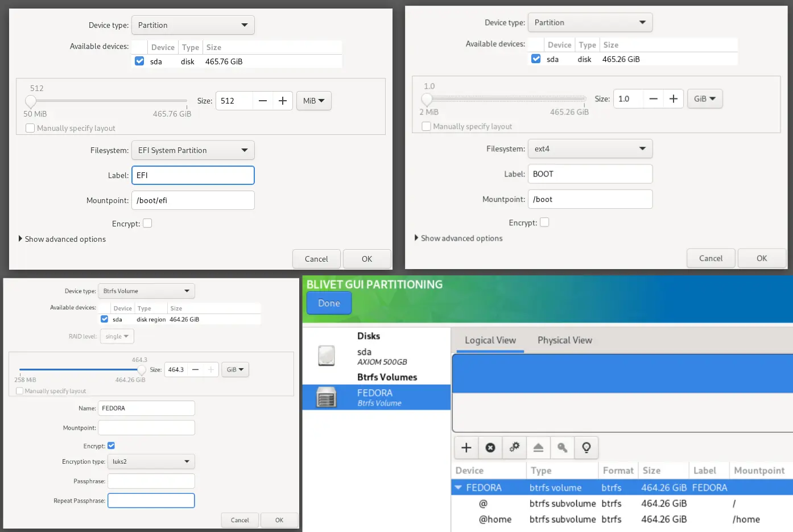
Task: Increase size with plus in BOOT partition dialog
Action: coord(674,99)
